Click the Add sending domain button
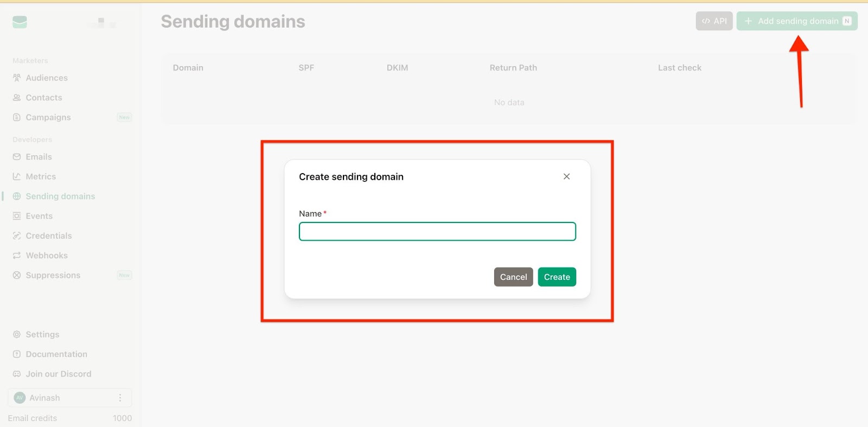The height and width of the screenshot is (427, 868). click(796, 21)
